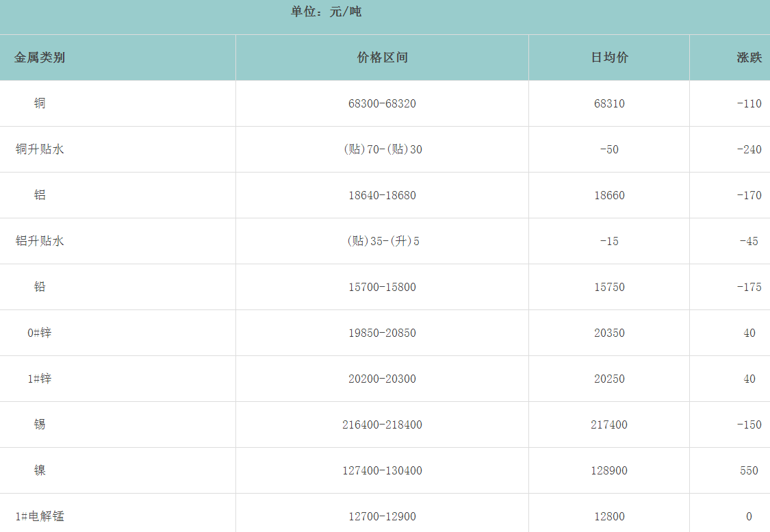Select the 铜升贴水 row label
The image size is (770, 532).
point(40,149)
